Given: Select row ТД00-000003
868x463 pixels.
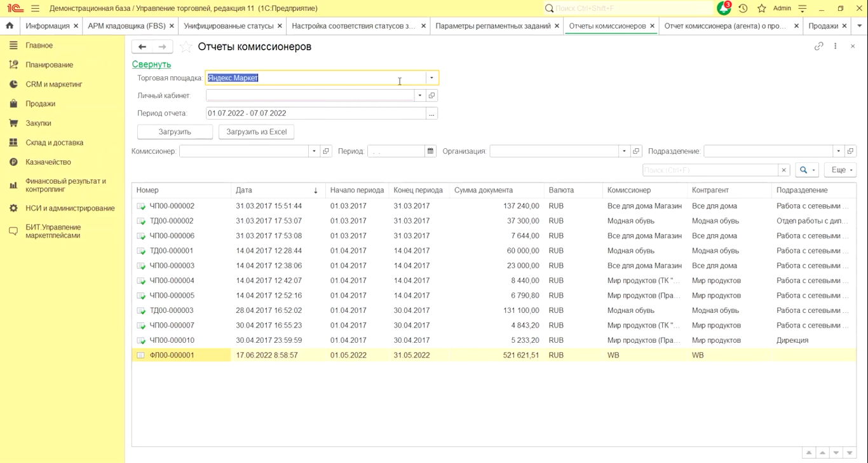Looking at the screenshot, I should (494, 310).
